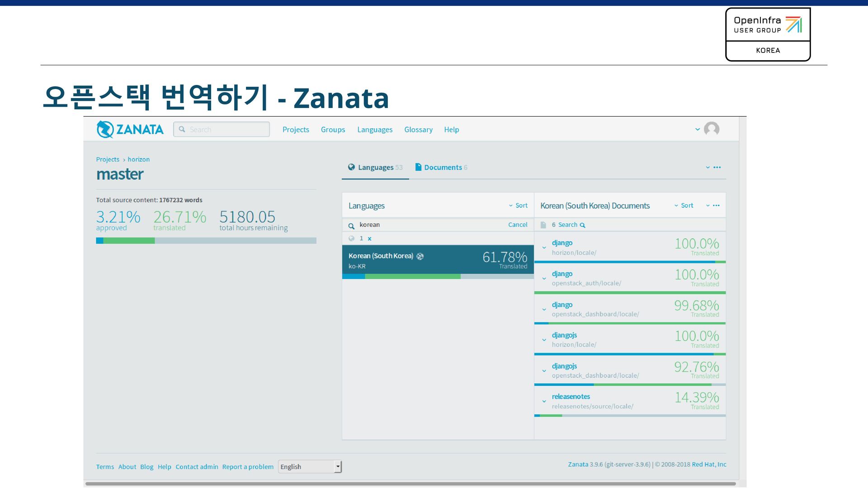Viewport: 868px width, 488px height.
Task: Expand djangojs openstack_dashboard/locale/ chevron
Action: tap(544, 371)
